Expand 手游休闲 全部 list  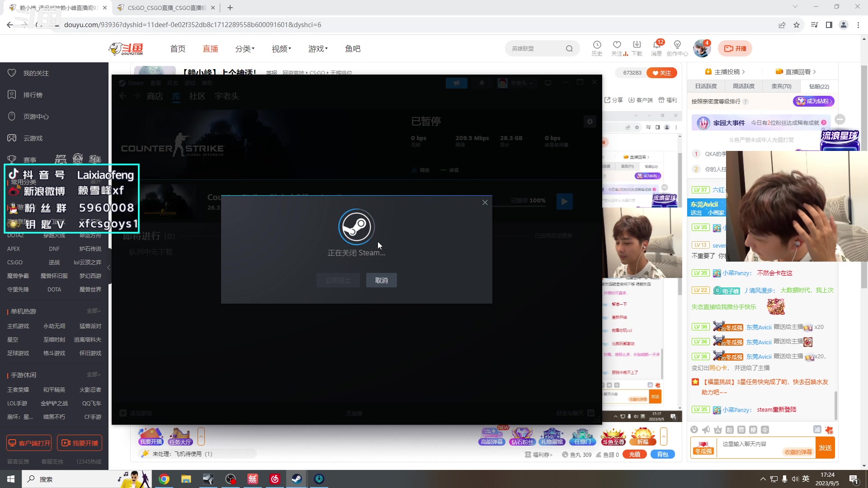(x=94, y=375)
